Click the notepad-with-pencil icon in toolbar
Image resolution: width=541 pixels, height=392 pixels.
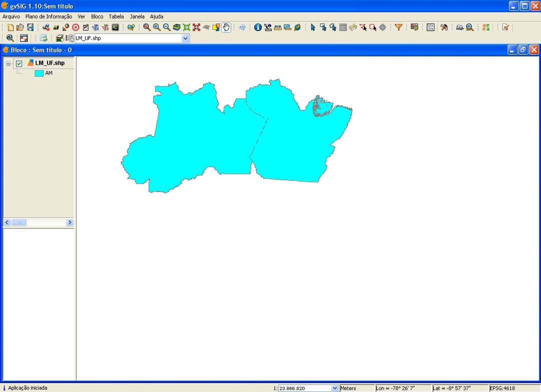(86, 27)
